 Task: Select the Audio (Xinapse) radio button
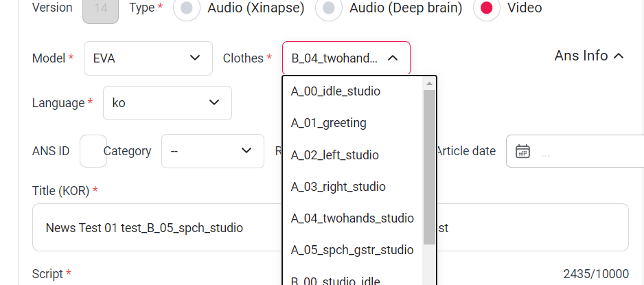click(187, 8)
